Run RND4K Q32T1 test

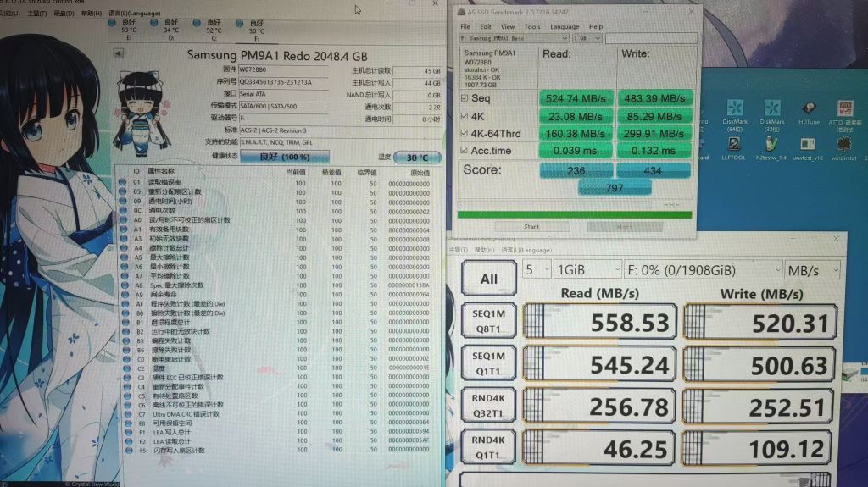pos(489,405)
